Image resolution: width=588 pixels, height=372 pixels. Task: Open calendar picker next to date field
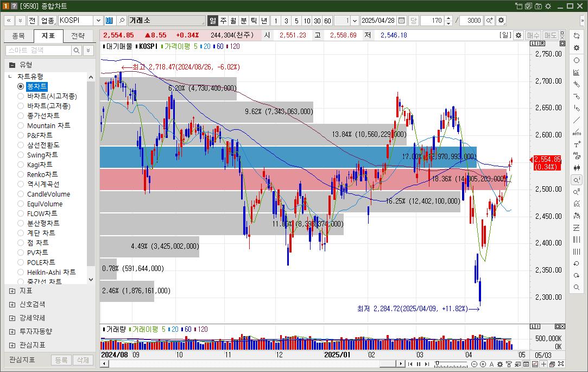[401, 20]
